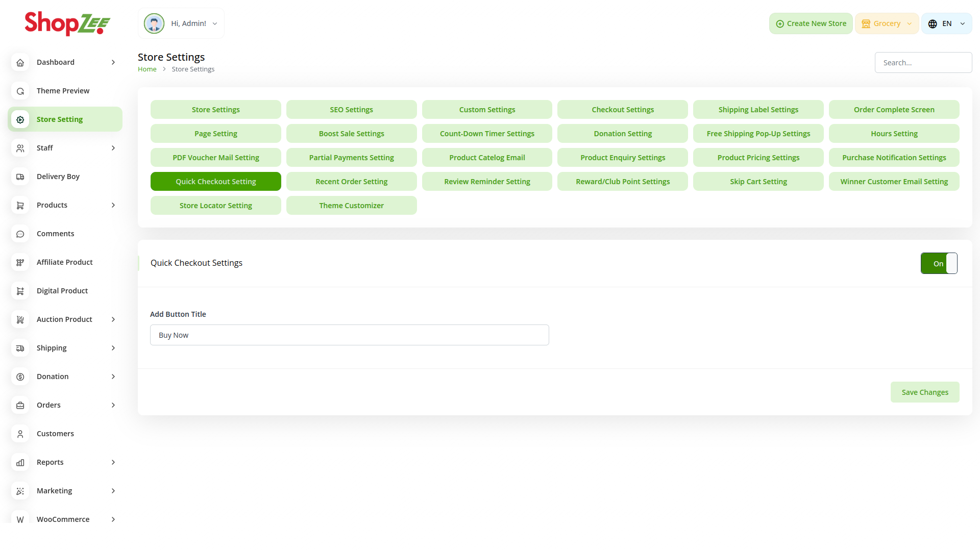Click the Add Button Title input field
The image size is (980, 551).
tap(349, 335)
